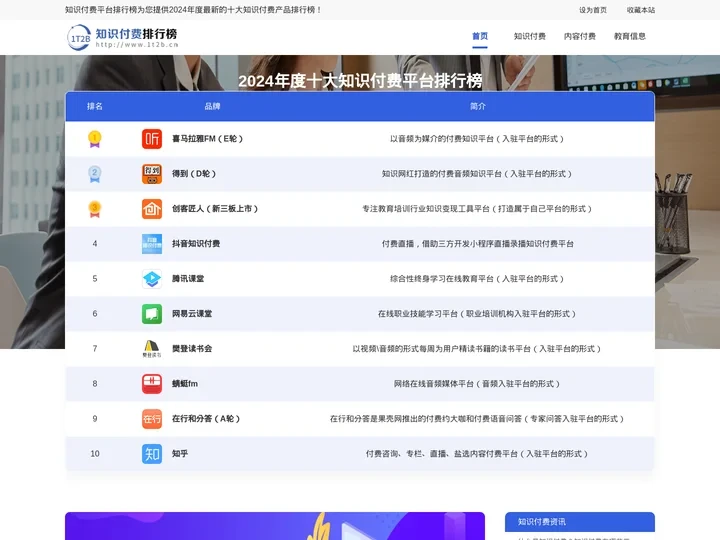Open the 首页 navigation tab
This screenshot has width=720, height=540.
click(x=480, y=36)
